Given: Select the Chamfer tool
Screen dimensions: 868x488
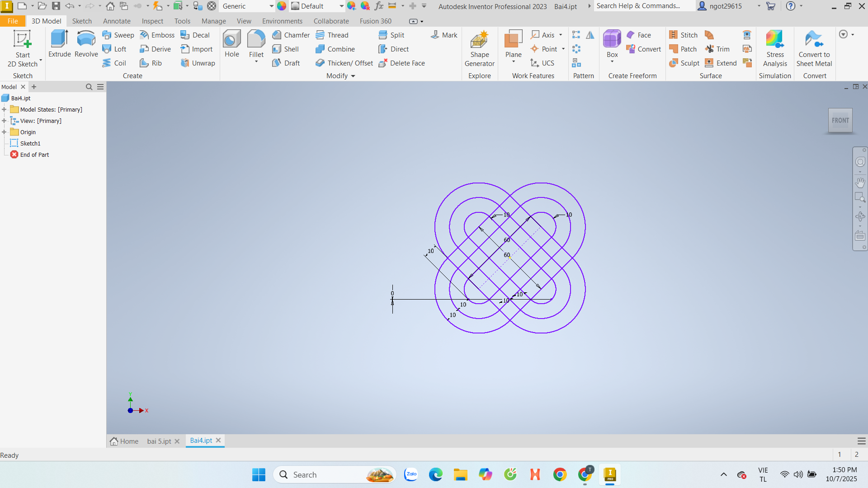Looking at the screenshot, I should 291,35.
